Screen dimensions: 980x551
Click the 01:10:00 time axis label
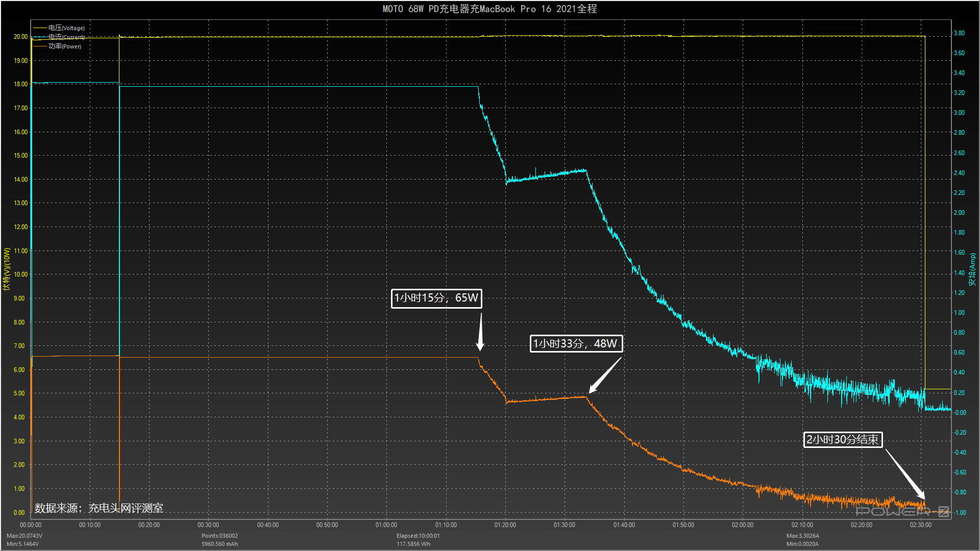coord(446,525)
